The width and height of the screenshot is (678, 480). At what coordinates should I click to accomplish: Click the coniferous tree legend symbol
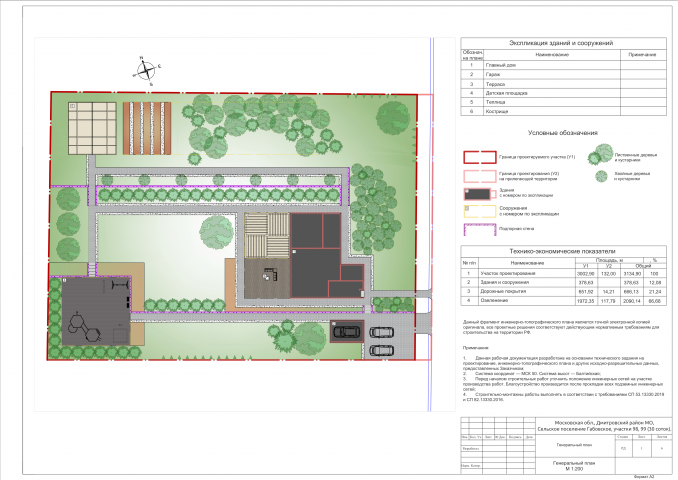point(601,176)
